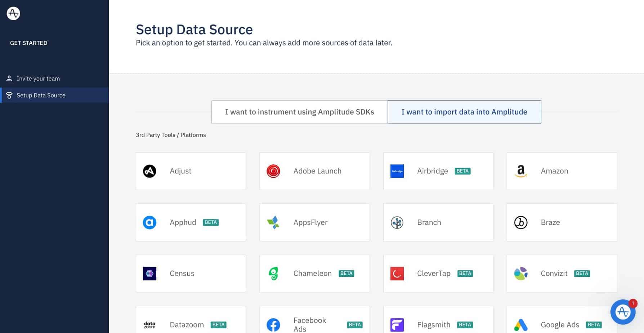This screenshot has height=333, width=644.
Task: Click the Datazoom label text
Action: click(187, 325)
